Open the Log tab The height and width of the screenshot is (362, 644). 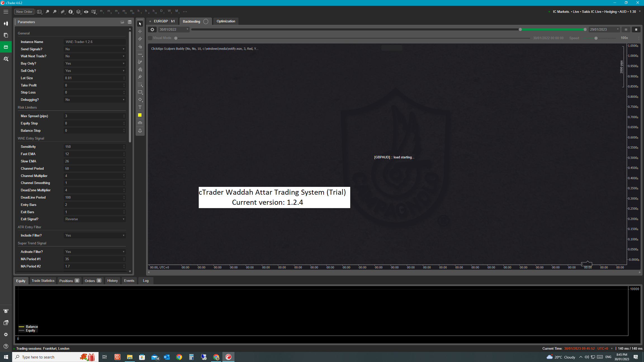[146, 280]
